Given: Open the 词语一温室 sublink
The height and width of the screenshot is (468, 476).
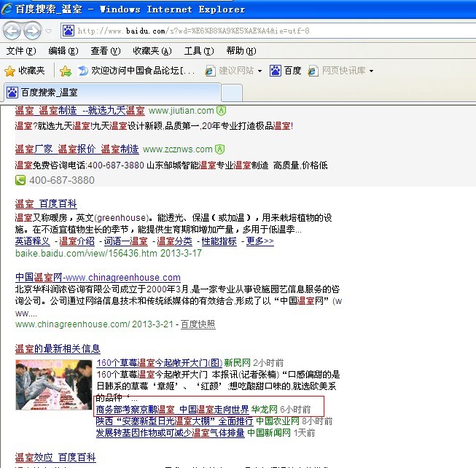Looking at the screenshot, I should point(125,241).
